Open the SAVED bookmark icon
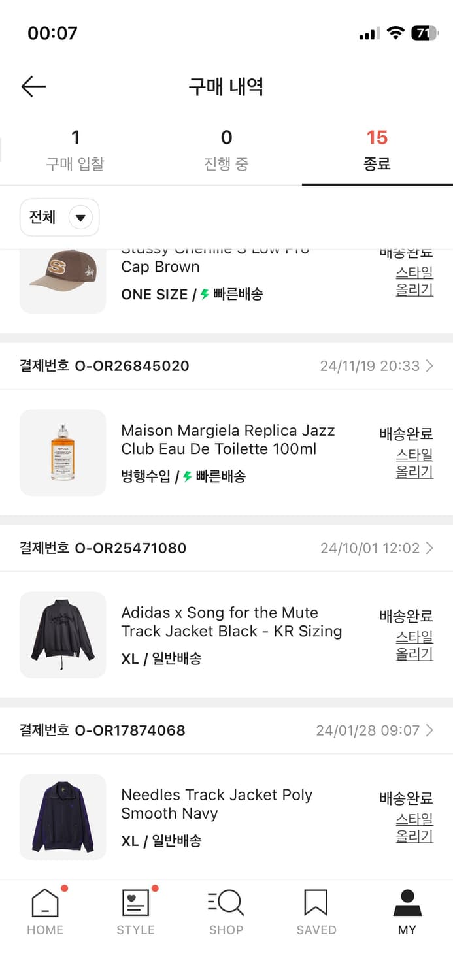The image size is (453, 980). (316, 904)
